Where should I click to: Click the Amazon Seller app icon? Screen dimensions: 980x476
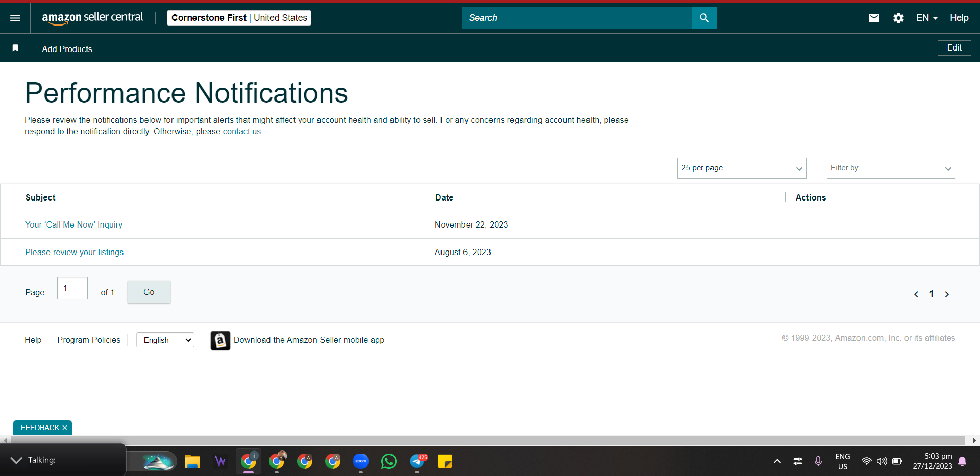pyautogui.click(x=220, y=340)
